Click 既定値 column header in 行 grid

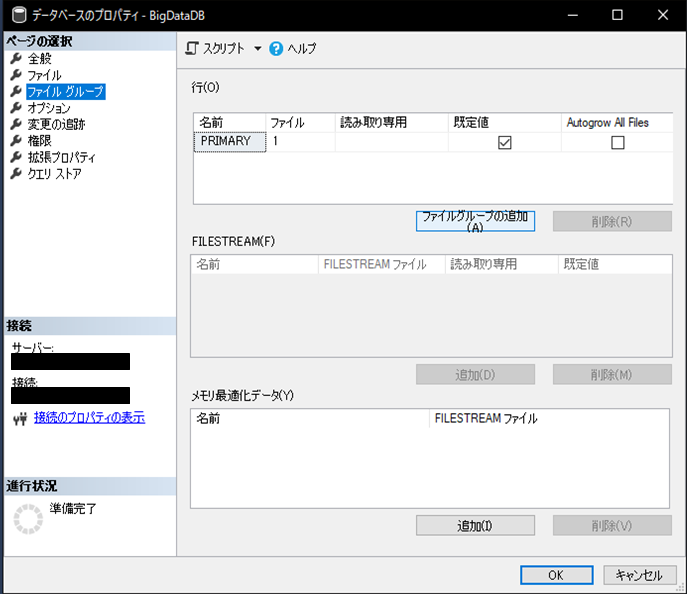(505, 122)
